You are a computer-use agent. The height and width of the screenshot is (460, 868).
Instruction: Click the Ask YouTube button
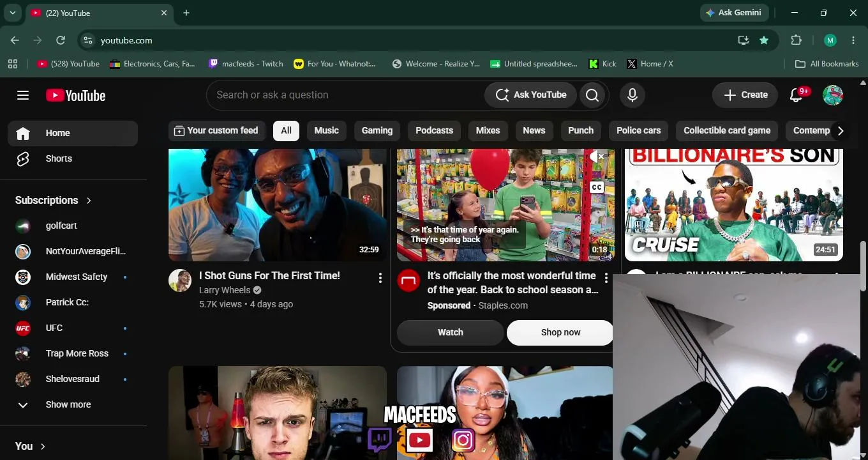tap(530, 95)
